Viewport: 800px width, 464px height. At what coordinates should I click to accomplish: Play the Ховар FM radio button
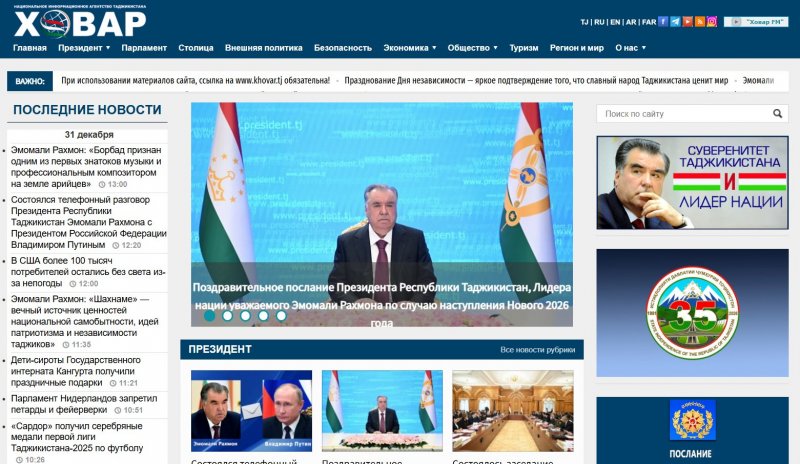coord(756,21)
